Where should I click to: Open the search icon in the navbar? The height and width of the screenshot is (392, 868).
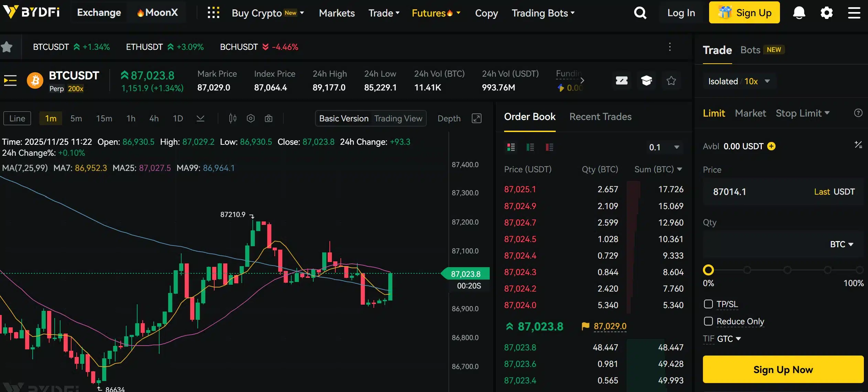(x=640, y=12)
